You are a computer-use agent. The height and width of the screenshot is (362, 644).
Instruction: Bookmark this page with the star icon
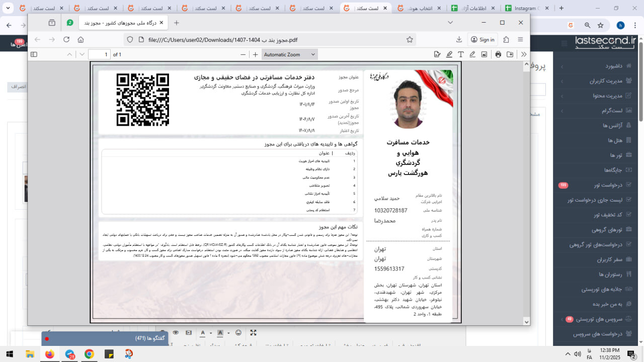tap(410, 40)
